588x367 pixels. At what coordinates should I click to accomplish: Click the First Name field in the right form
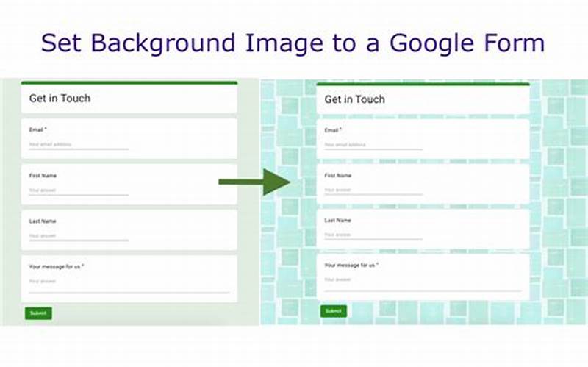click(x=373, y=190)
